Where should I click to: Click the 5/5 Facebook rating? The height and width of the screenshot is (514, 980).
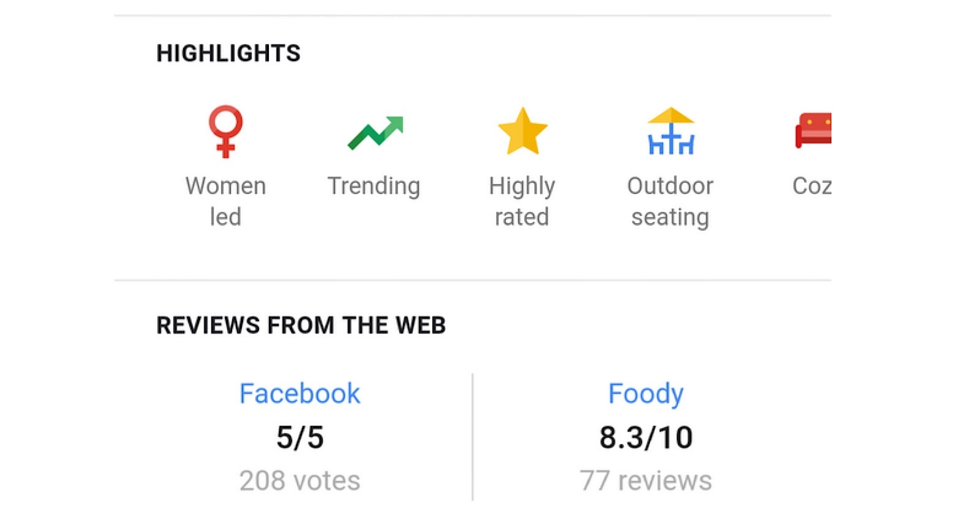point(300,438)
